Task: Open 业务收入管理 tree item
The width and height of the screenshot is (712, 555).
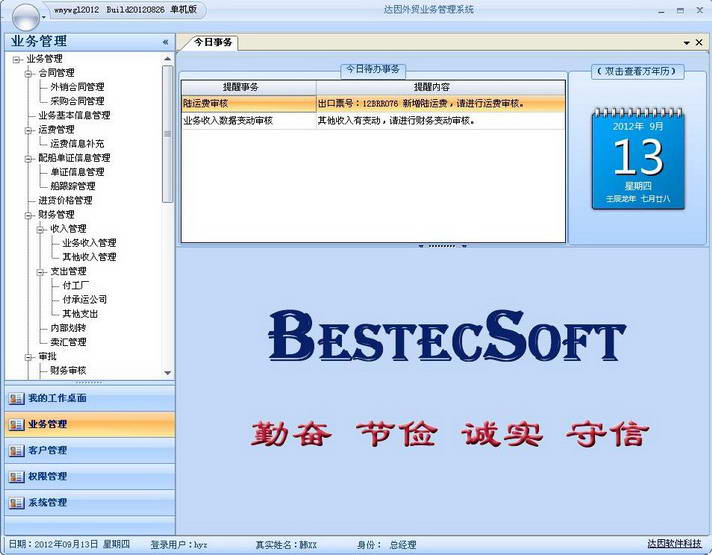Action: click(89, 243)
